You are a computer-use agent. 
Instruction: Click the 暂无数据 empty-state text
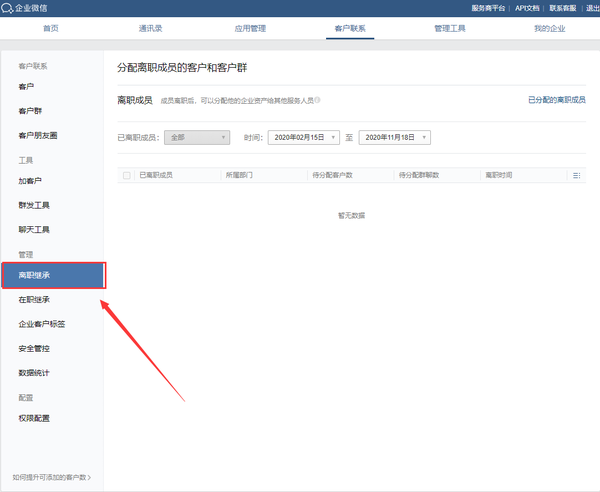click(351, 215)
